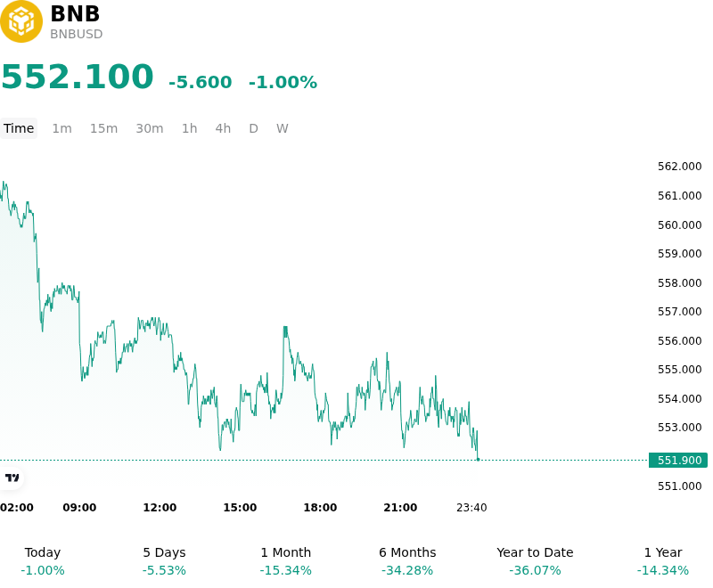The width and height of the screenshot is (713, 588).
Task: Click the BNB title heading
Action: coord(75,13)
